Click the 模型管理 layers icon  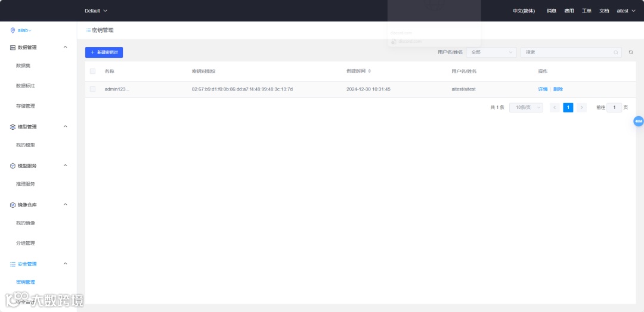tap(13, 127)
